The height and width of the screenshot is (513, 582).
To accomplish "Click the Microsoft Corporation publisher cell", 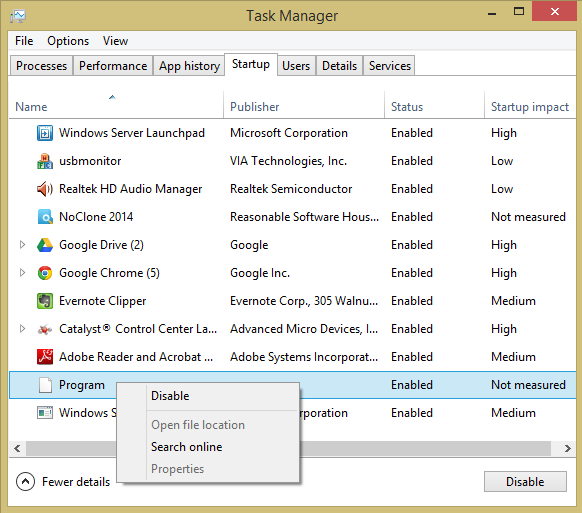I will coord(289,133).
